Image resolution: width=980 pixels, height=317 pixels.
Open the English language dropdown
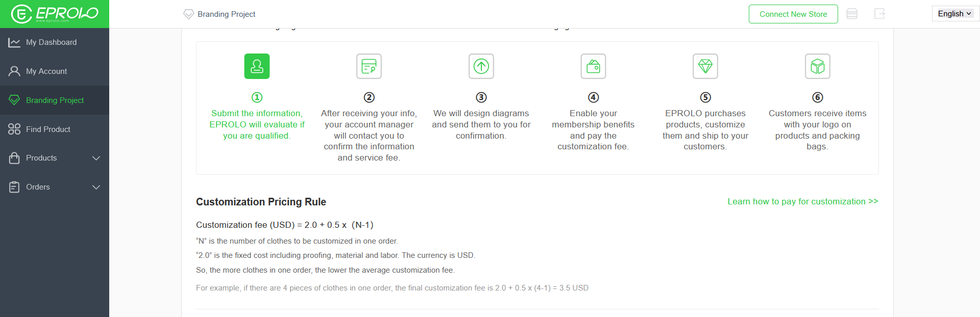[x=954, y=14]
